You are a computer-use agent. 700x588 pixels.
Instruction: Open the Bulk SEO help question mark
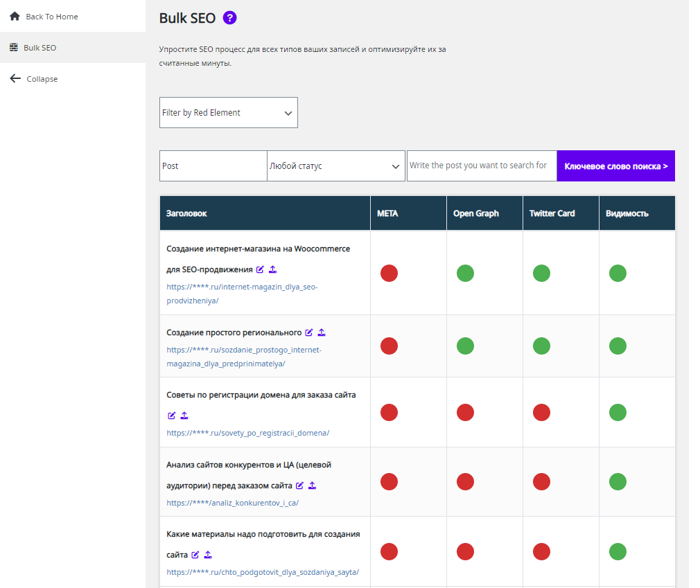coord(229,18)
